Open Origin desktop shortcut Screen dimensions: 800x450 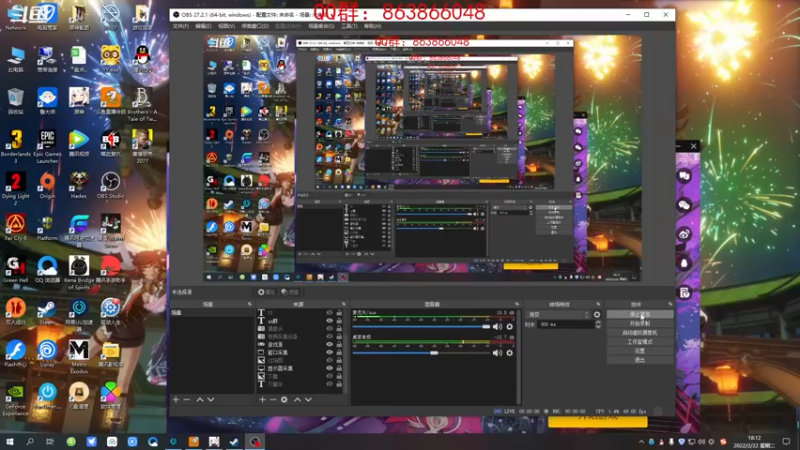[x=47, y=185]
